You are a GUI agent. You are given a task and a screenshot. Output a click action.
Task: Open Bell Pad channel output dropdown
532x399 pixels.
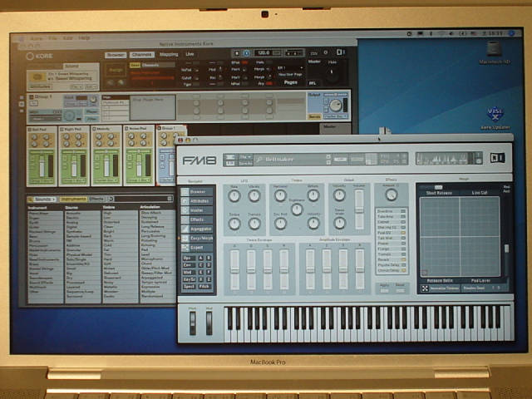coord(41,181)
